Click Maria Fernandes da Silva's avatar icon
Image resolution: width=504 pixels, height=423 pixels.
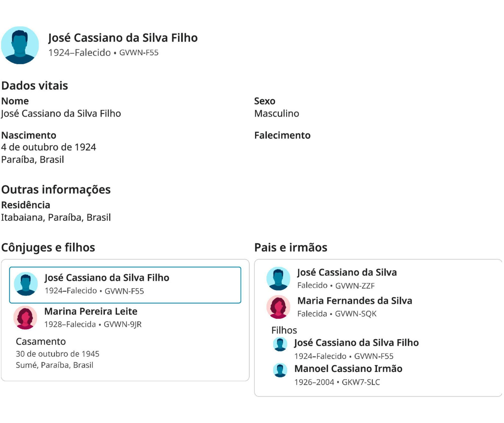coord(278,307)
